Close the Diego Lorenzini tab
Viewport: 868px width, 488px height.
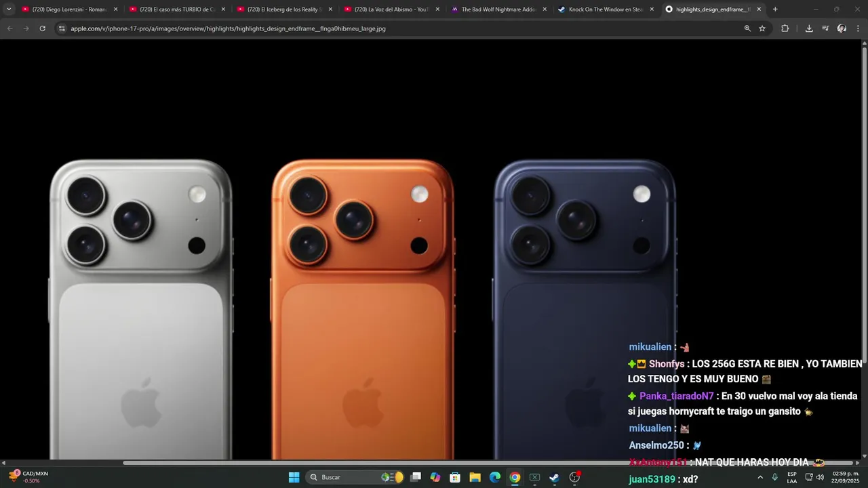coord(115,9)
